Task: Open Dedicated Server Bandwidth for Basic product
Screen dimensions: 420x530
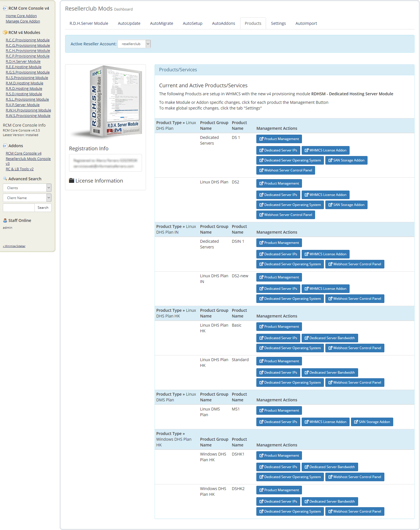Action: pos(330,338)
